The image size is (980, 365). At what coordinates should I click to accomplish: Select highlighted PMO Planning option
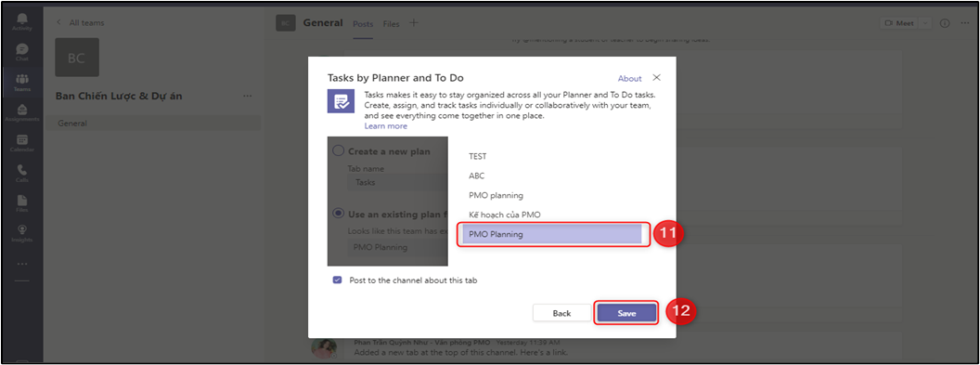552,234
